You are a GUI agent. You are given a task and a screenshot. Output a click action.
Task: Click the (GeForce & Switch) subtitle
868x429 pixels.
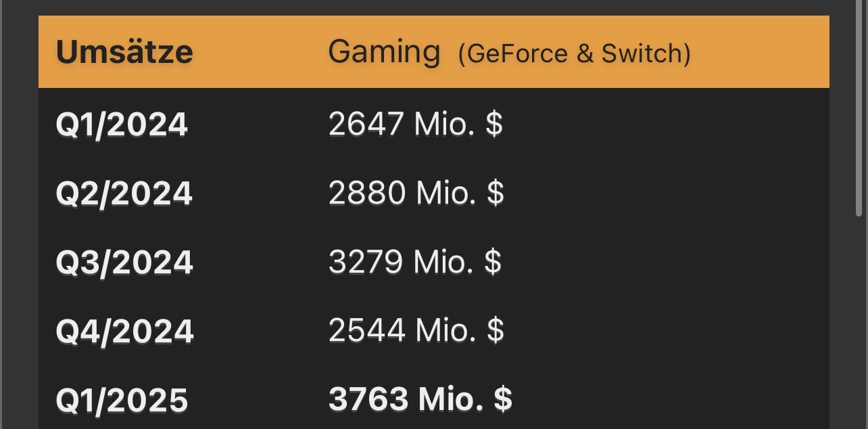[574, 54]
